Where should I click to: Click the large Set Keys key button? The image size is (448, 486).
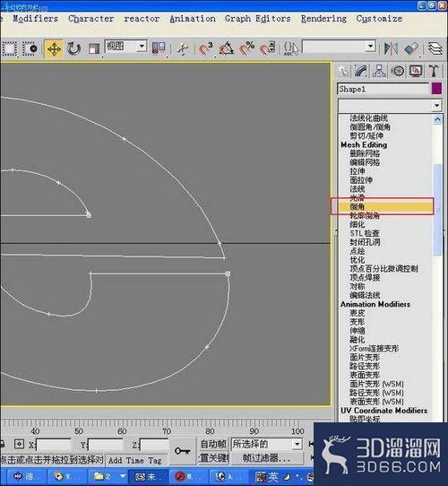[x=183, y=451]
